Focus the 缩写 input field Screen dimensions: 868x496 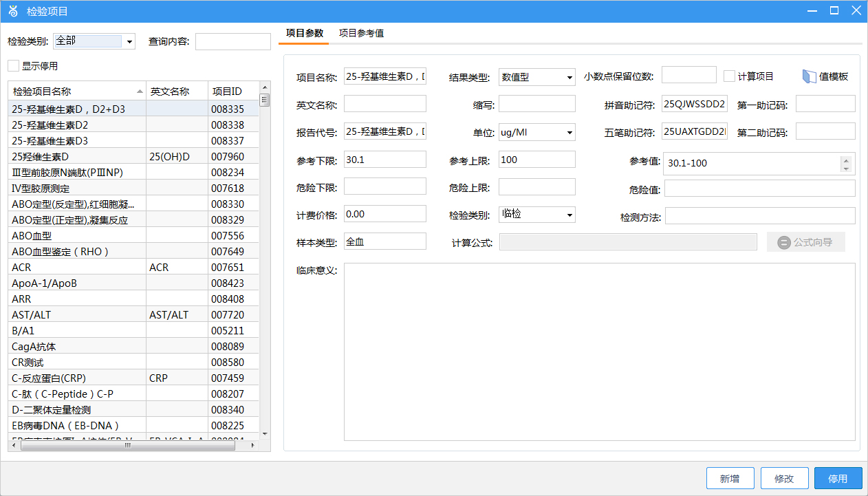(536, 104)
